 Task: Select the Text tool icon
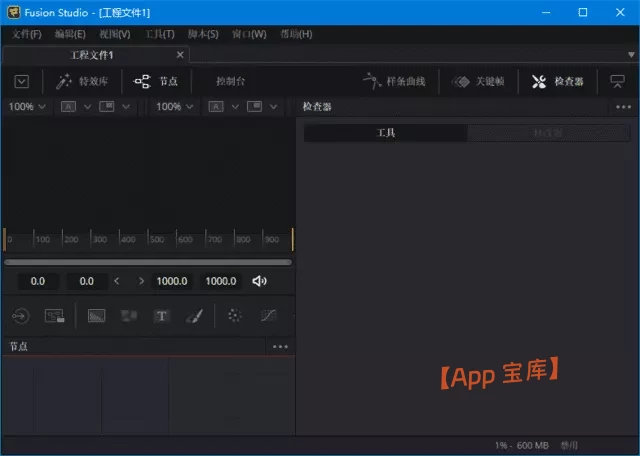coord(161,316)
